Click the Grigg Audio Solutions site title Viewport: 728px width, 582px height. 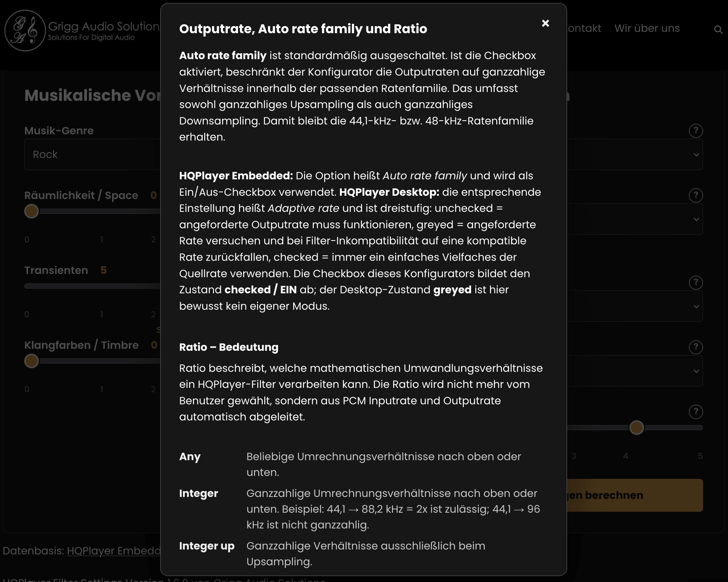[x=104, y=26]
